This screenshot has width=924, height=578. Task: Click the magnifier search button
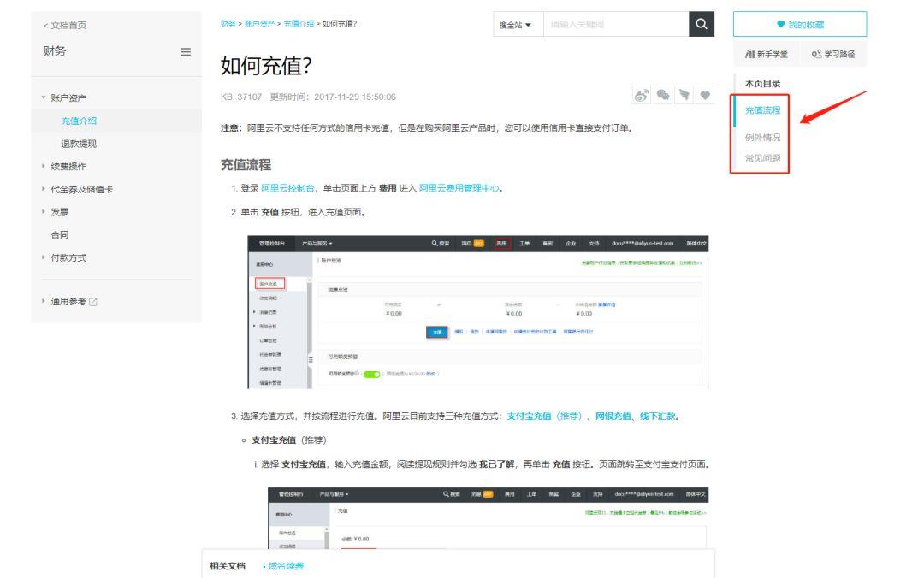pos(702,24)
